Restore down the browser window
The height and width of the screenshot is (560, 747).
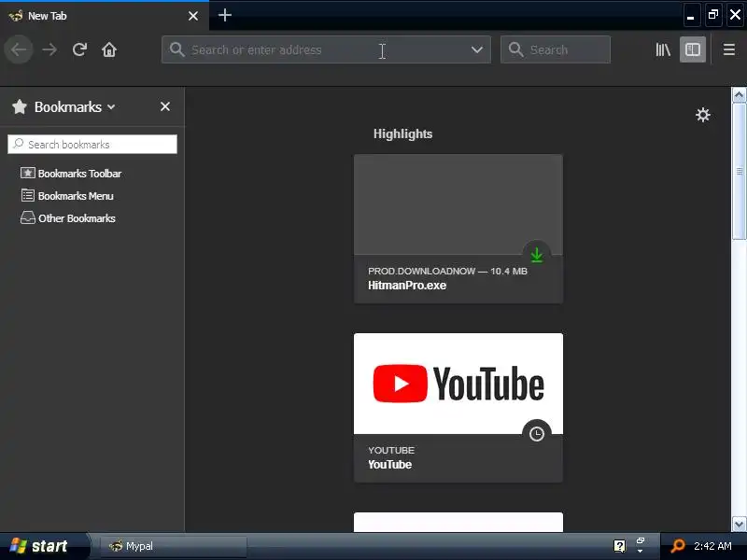[x=713, y=15]
